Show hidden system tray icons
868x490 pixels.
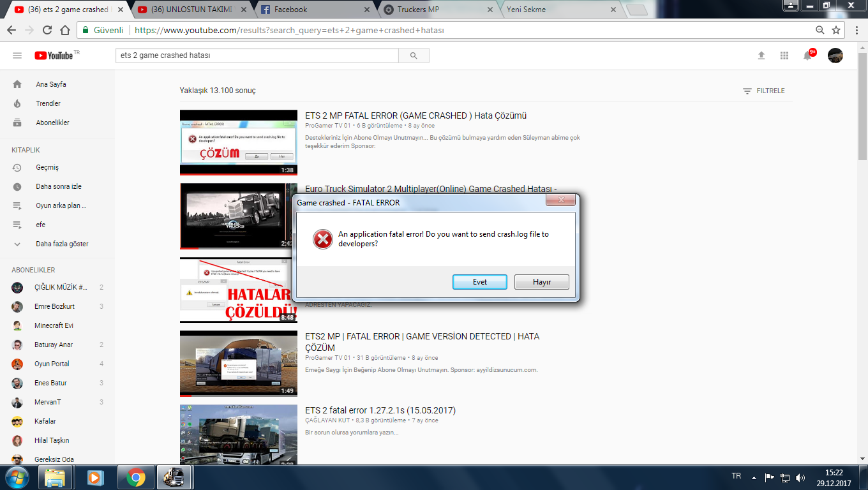[x=754, y=477]
